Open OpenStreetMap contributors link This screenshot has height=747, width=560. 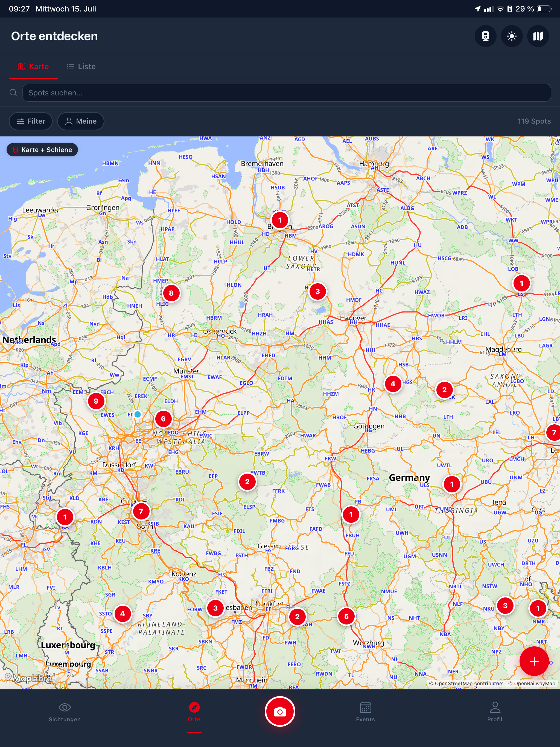click(466, 683)
